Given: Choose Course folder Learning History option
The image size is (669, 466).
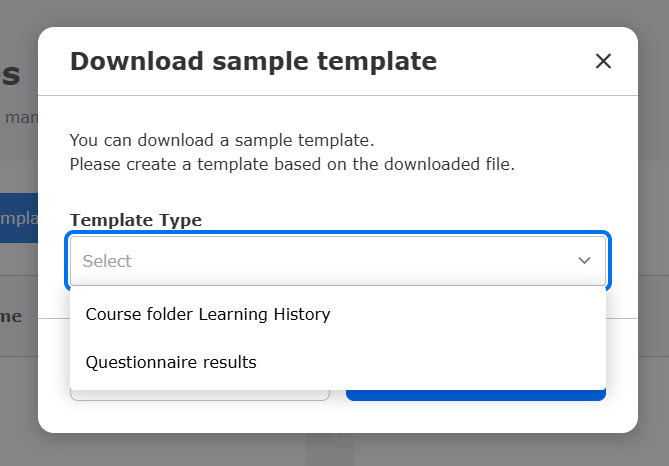Looking at the screenshot, I should [208, 314].
